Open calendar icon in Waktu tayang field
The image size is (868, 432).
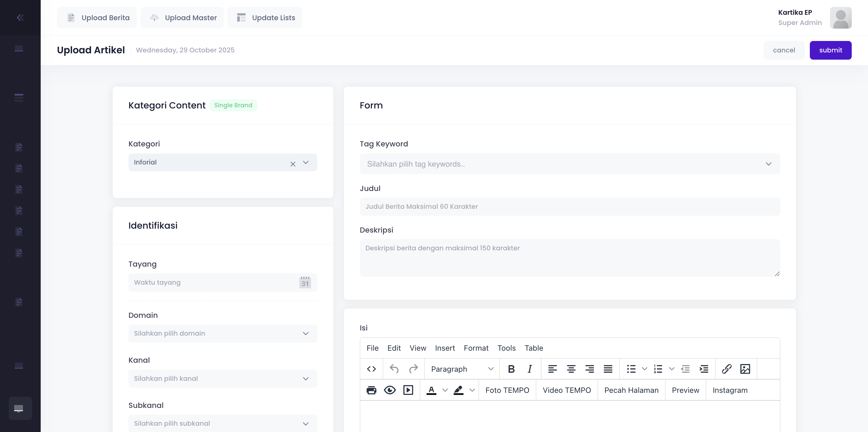click(x=305, y=283)
